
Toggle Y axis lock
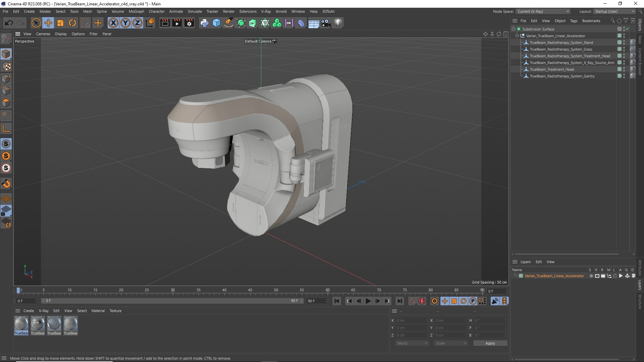tap(125, 23)
